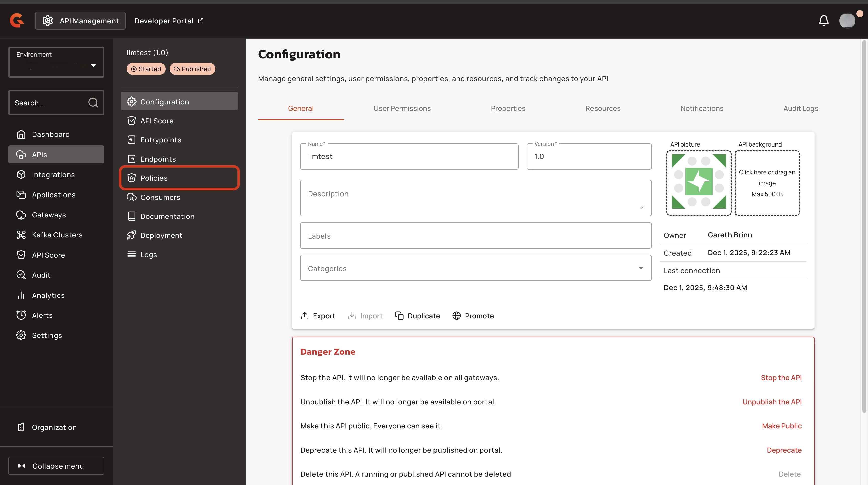Open the Deployment section

161,235
